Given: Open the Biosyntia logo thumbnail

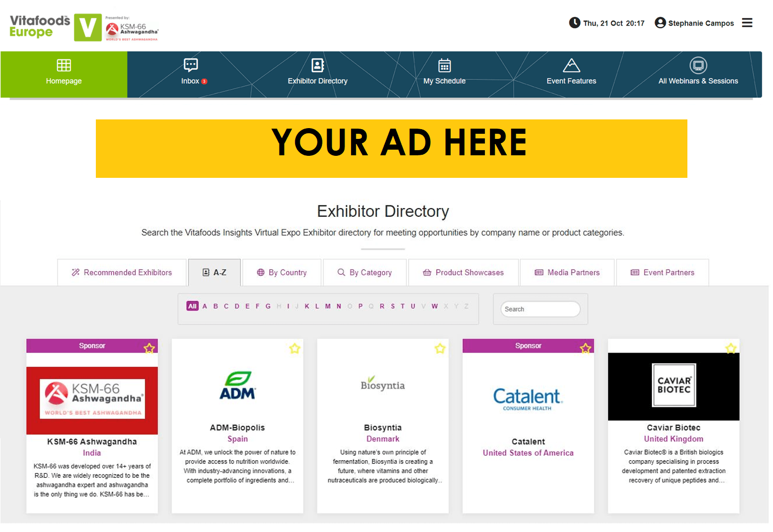Looking at the screenshot, I should tap(382, 384).
